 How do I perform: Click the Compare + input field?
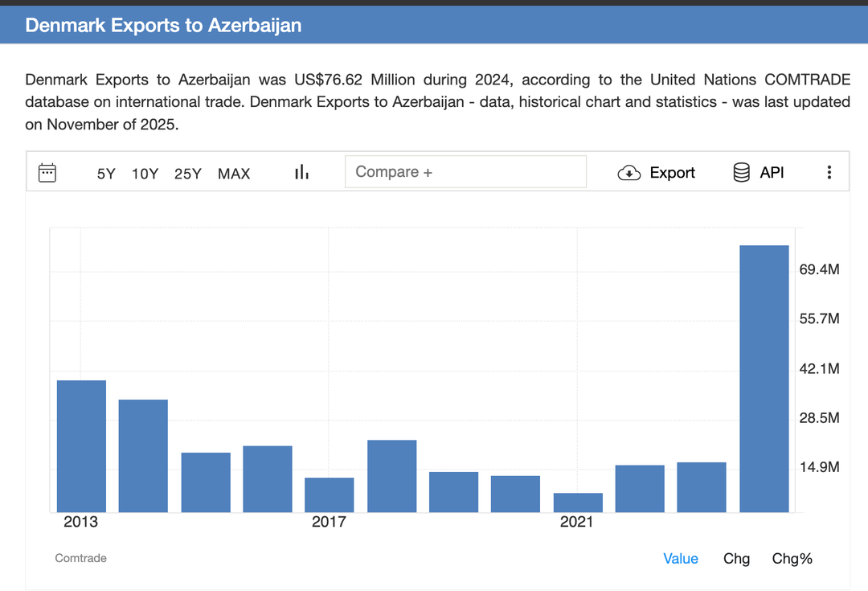[x=465, y=172]
